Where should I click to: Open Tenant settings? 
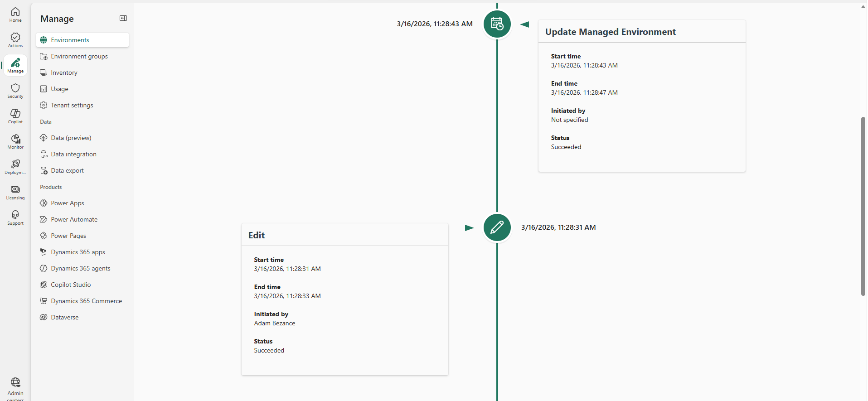tap(82, 105)
